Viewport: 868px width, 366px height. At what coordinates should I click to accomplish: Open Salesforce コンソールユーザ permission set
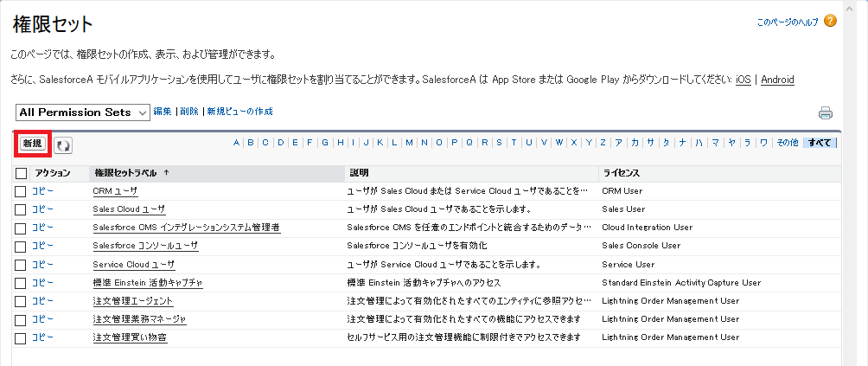145,246
